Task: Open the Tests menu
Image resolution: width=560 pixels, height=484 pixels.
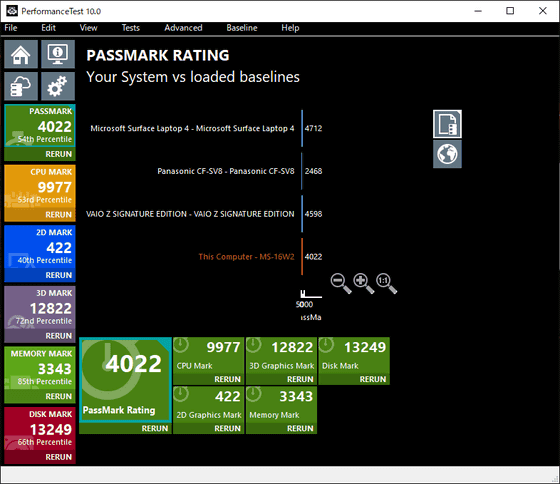Action: 131,28
